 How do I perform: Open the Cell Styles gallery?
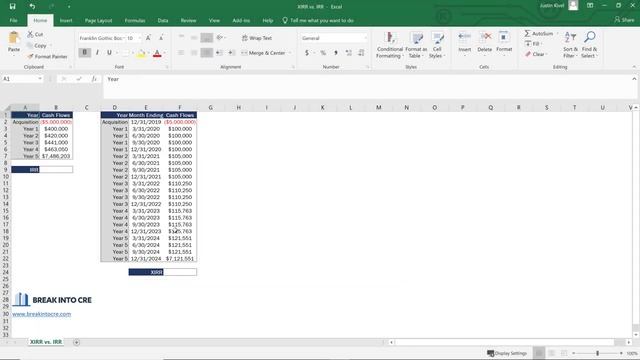tap(437, 45)
